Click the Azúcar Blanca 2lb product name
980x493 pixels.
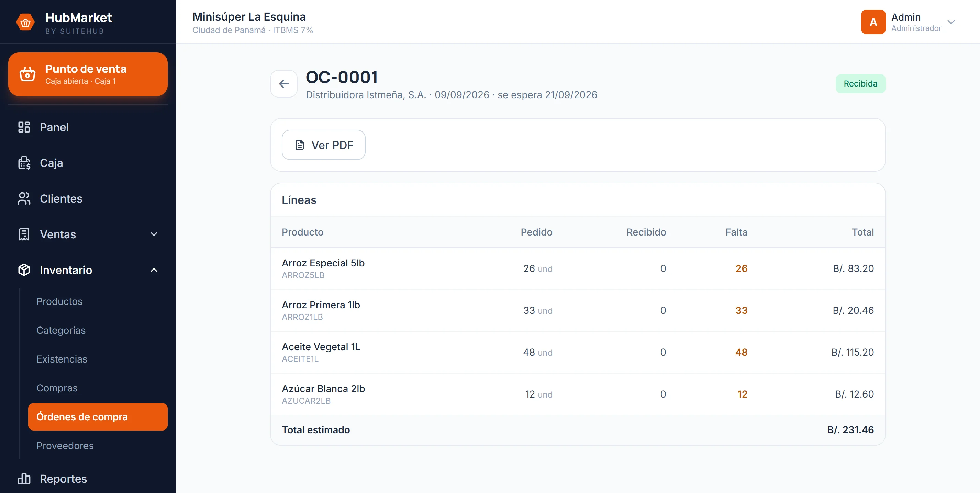click(x=323, y=389)
